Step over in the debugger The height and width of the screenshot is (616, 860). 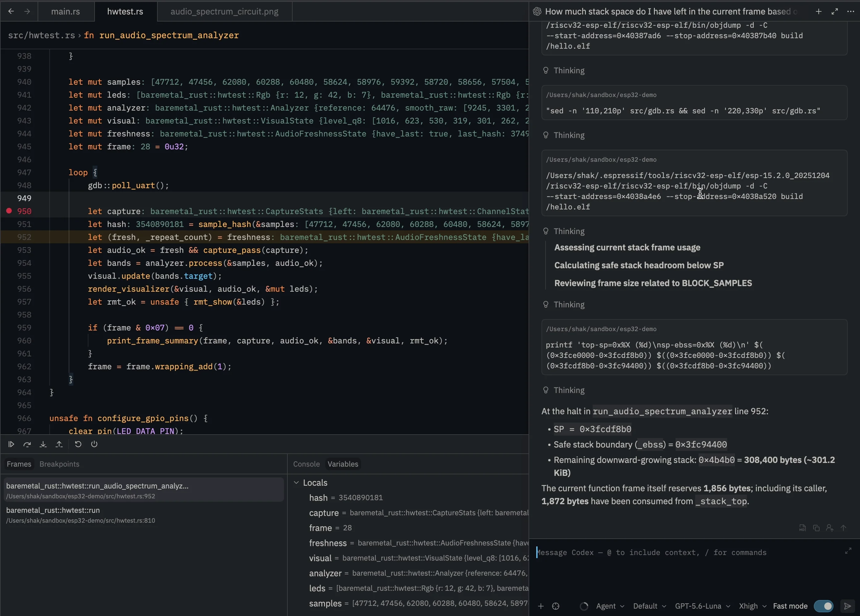[27, 444]
